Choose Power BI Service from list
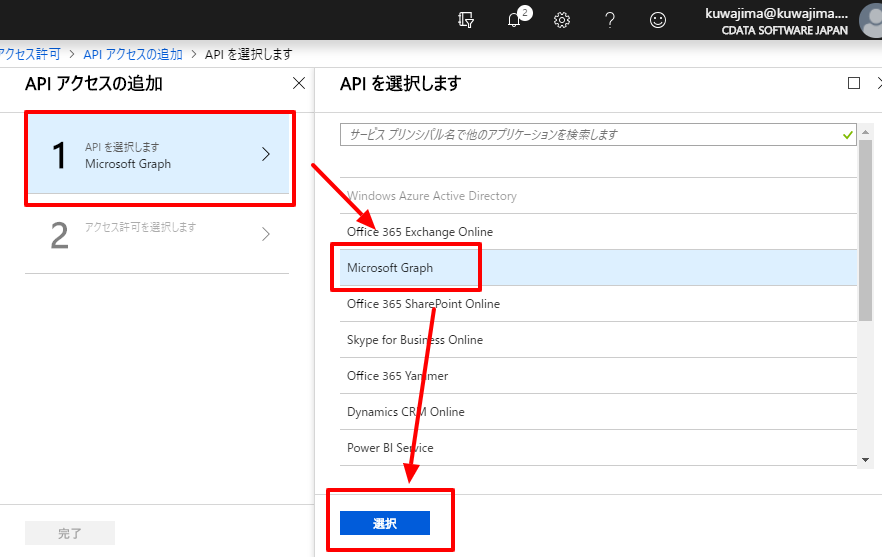 [598, 448]
